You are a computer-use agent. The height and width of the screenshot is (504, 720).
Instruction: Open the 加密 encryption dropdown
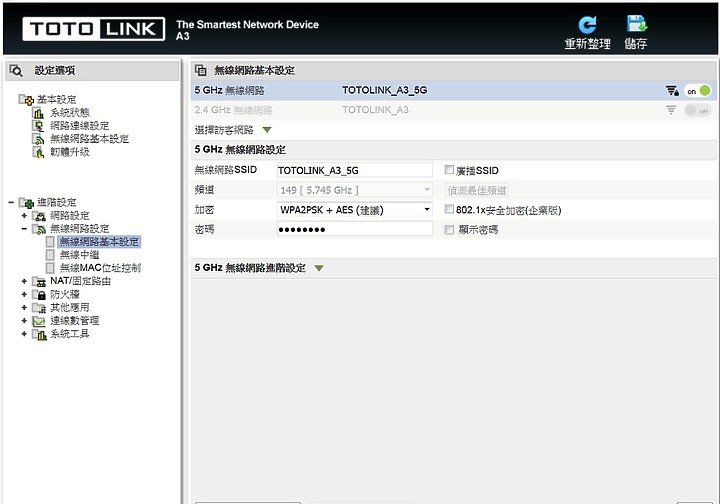(354, 210)
